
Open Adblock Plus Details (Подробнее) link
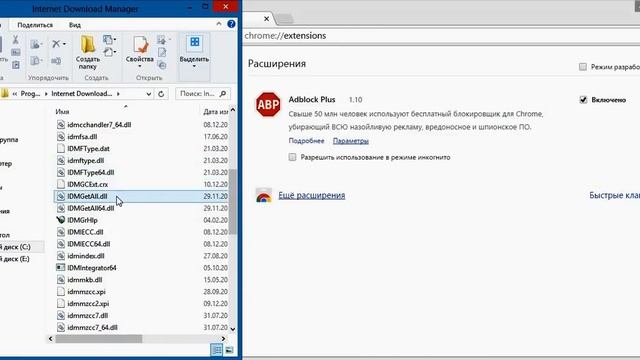point(307,141)
